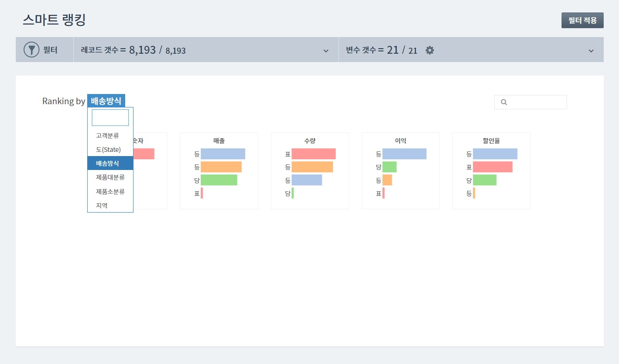Click the magnifier icon in search box
Screen dimensions: 619x364
[x=504, y=102]
